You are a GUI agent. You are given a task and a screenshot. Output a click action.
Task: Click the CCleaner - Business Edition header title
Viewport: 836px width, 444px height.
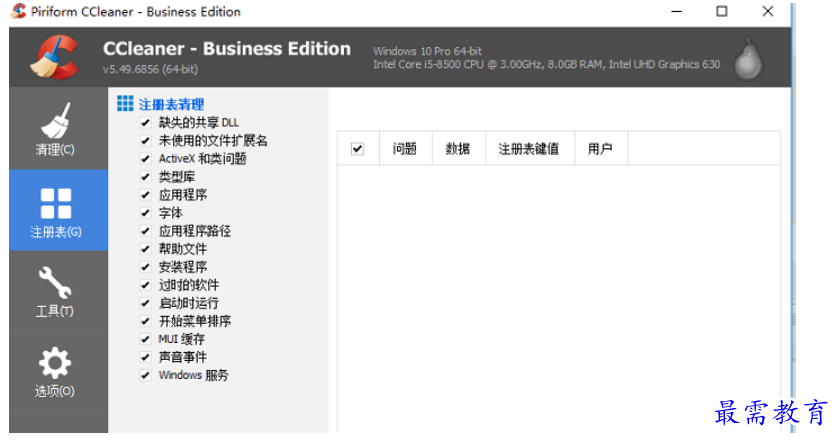[x=227, y=49]
